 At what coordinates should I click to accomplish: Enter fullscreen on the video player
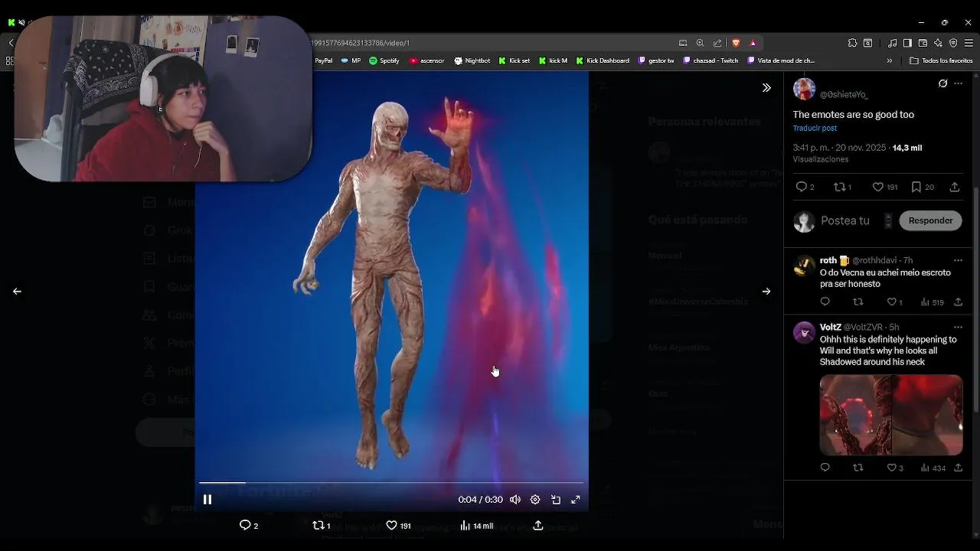coord(576,500)
